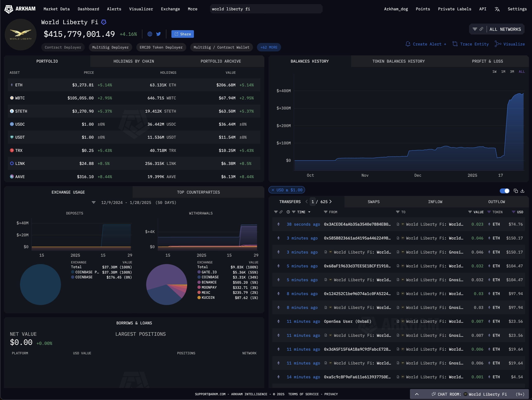Click the Visualize link below All Networks
Image resolution: width=532 pixels, height=400 pixels.
point(510,44)
